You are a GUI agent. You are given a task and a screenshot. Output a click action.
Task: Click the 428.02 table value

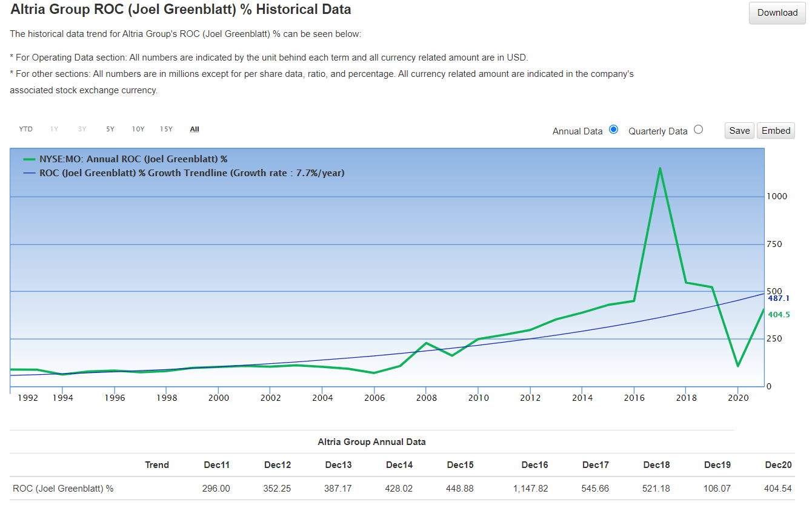tap(399, 489)
